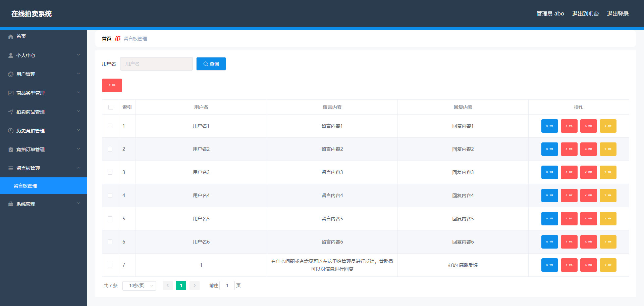Check the checkbox for row 用户名5
The image size is (644, 306).
click(110, 219)
